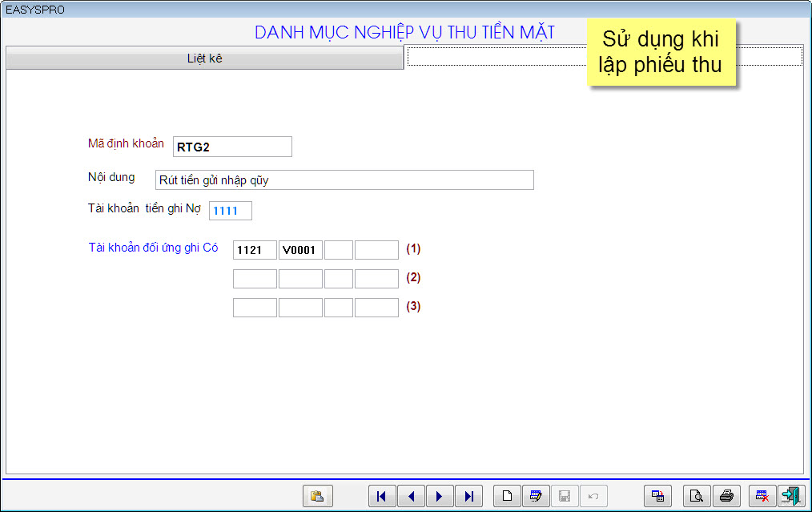Click the printer icon to print
Screen dimensions: 812x512
[726, 496]
